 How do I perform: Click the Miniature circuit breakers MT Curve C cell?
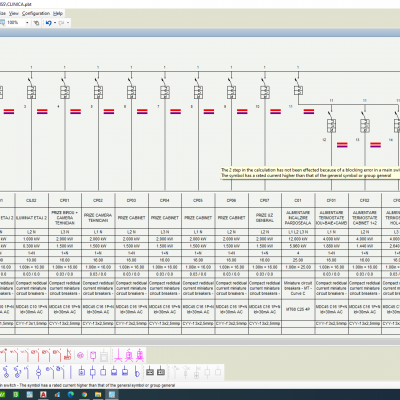click(x=298, y=288)
